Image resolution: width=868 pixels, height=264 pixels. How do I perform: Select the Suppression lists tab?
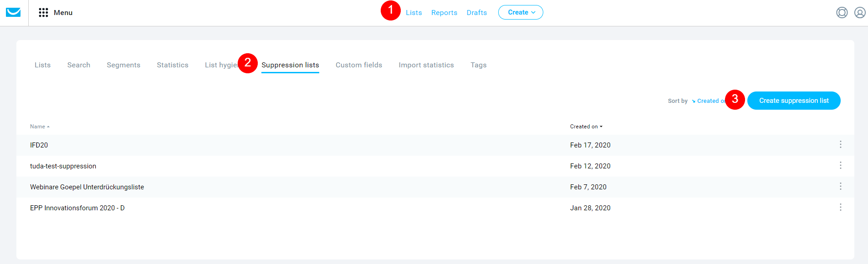tap(290, 65)
